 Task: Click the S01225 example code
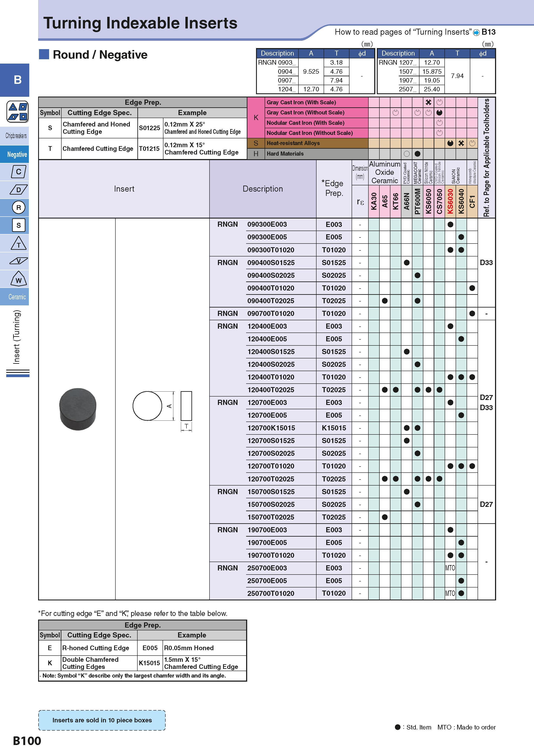[x=150, y=128]
